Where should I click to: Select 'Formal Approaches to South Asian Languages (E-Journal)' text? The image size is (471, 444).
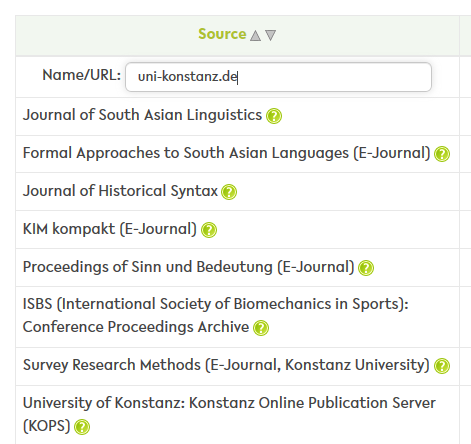pyautogui.click(x=227, y=153)
